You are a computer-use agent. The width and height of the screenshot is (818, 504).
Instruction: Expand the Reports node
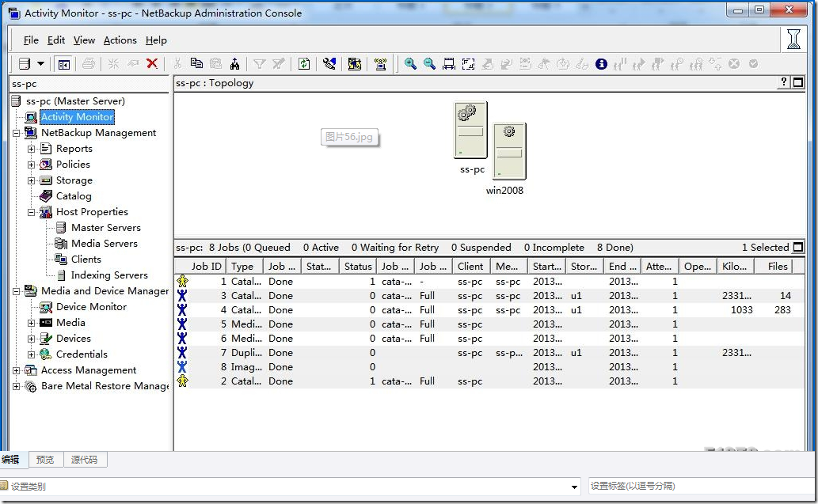[32, 149]
